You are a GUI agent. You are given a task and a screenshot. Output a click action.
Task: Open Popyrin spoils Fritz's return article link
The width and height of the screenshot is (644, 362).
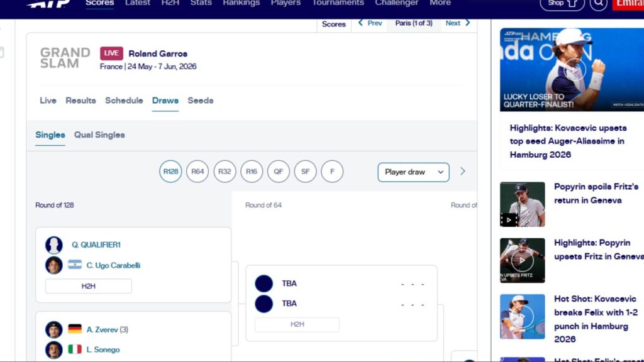click(x=596, y=194)
